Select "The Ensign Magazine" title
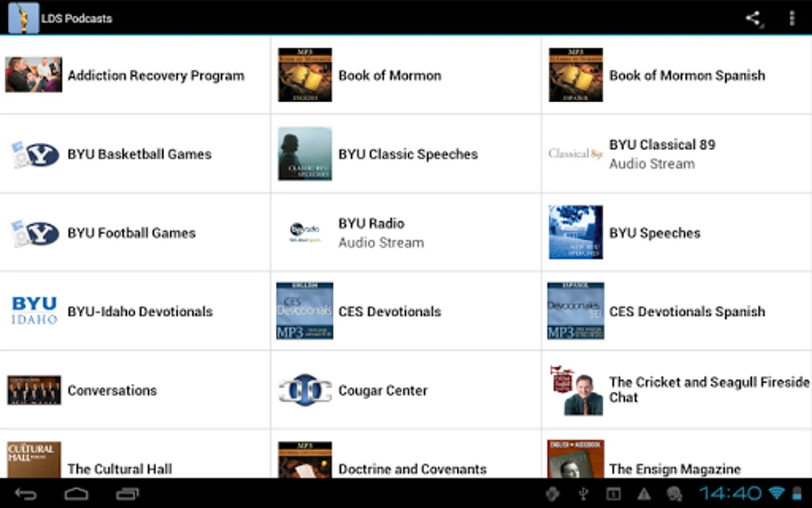This screenshot has width=812, height=508. pyautogui.click(x=674, y=469)
